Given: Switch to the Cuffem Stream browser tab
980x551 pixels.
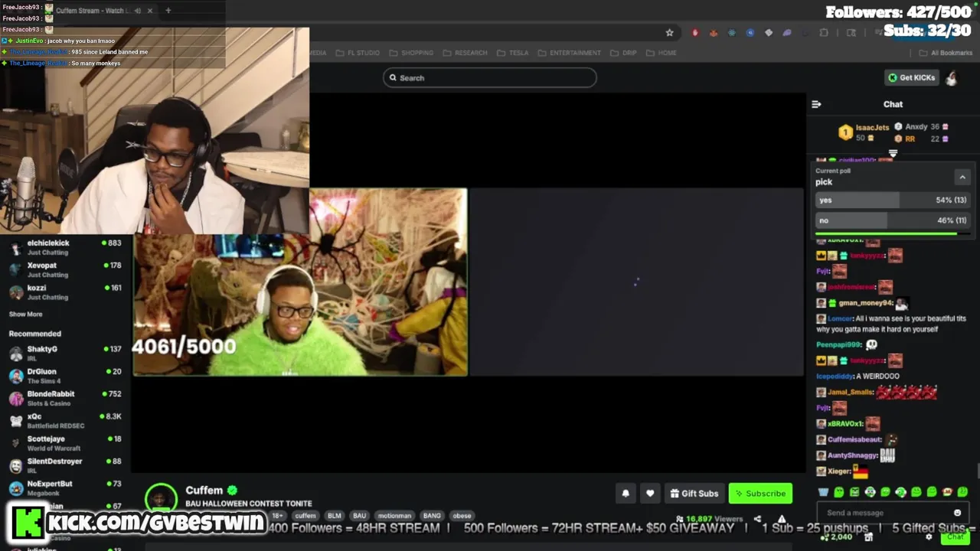Looking at the screenshot, I should pyautogui.click(x=98, y=11).
